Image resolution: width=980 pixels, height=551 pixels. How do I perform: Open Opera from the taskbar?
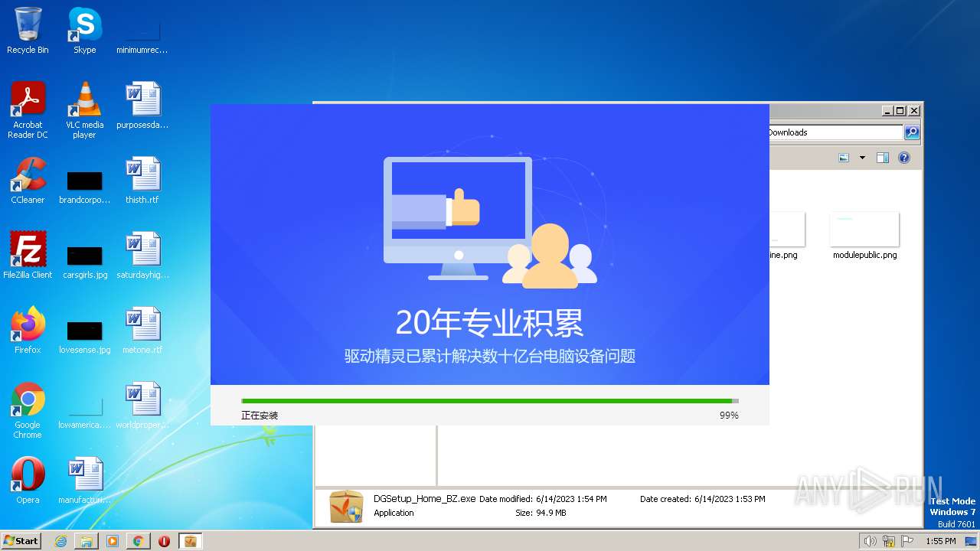point(164,541)
